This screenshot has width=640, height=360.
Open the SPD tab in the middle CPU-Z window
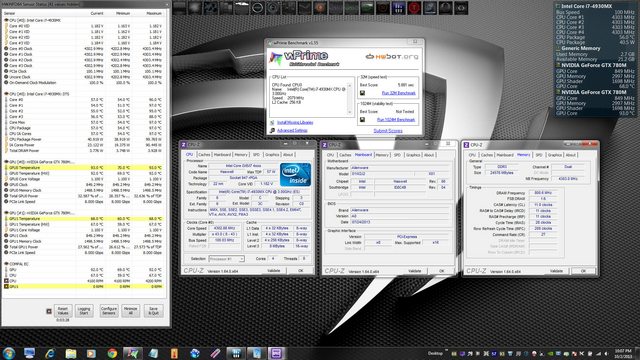tap(397, 155)
